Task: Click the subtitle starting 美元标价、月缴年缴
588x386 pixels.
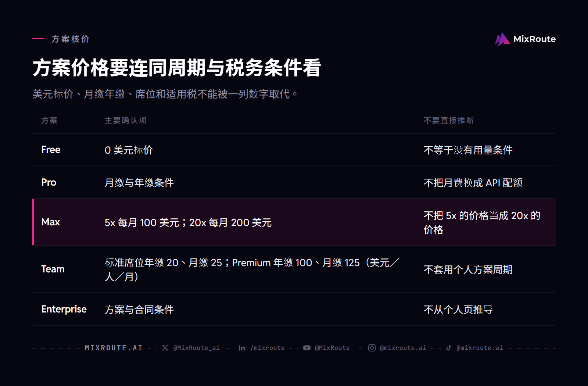Action: click(165, 94)
